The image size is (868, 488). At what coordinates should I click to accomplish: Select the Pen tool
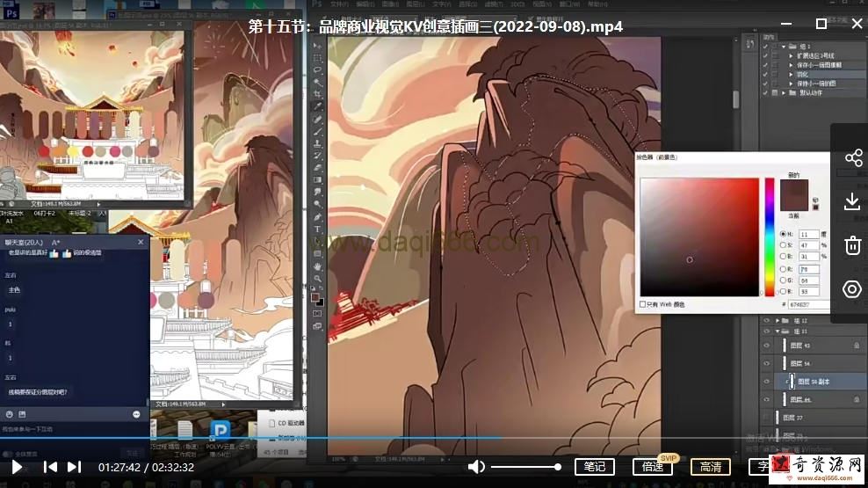[x=318, y=217]
